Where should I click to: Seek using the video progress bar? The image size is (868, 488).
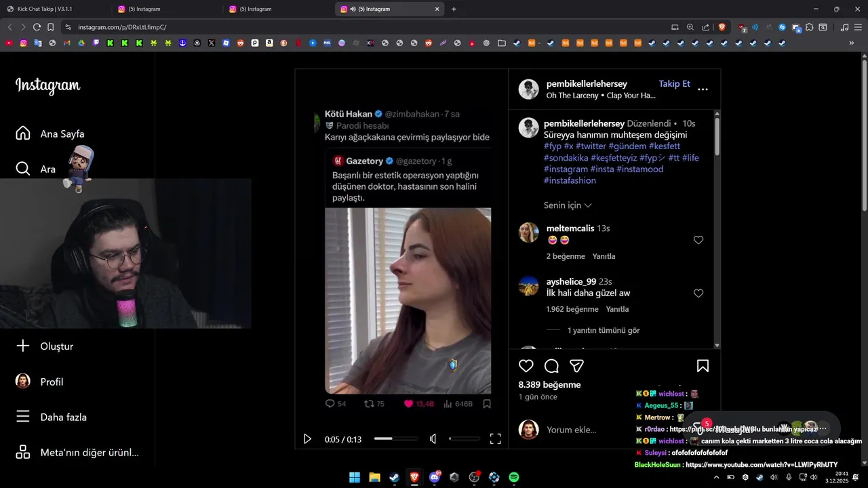pos(396,439)
